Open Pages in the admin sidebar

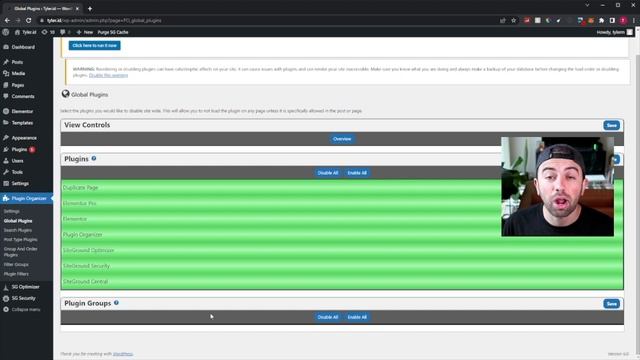pyautogui.click(x=18, y=85)
